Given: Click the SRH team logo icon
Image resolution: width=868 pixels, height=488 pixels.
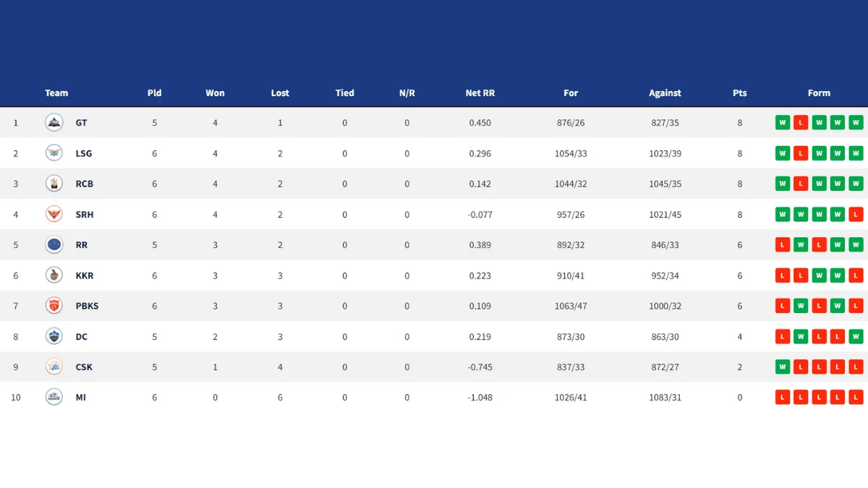Looking at the screenshot, I should point(54,215).
